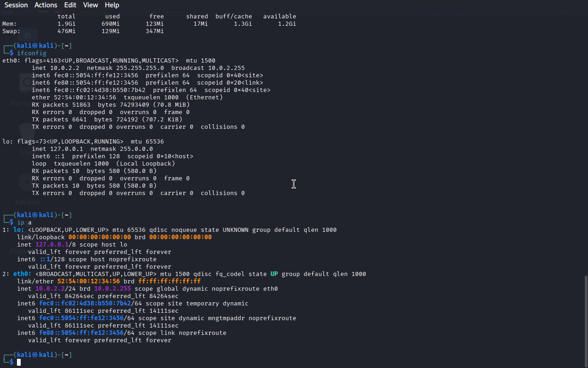Image resolution: width=588 pixels, height=368 pixels.
Task: Click the purple 10.0.2.255 broadcast address
Action: tap(113, 289)
